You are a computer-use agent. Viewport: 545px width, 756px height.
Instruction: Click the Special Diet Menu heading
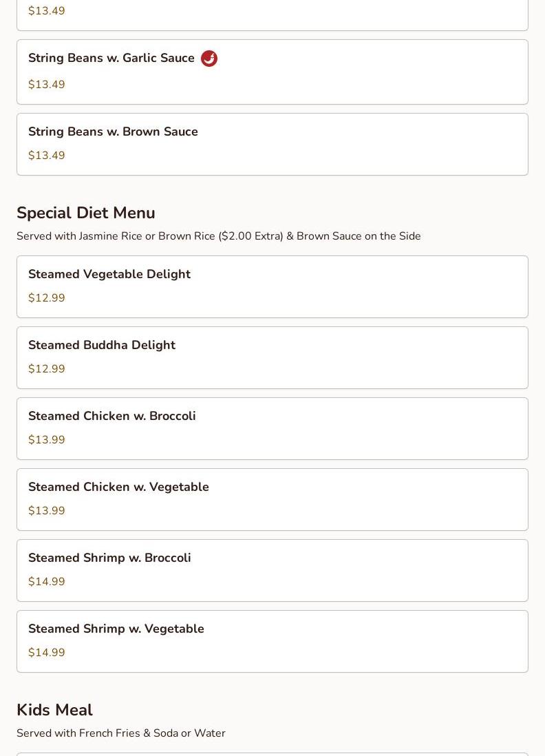pos(86,213)
